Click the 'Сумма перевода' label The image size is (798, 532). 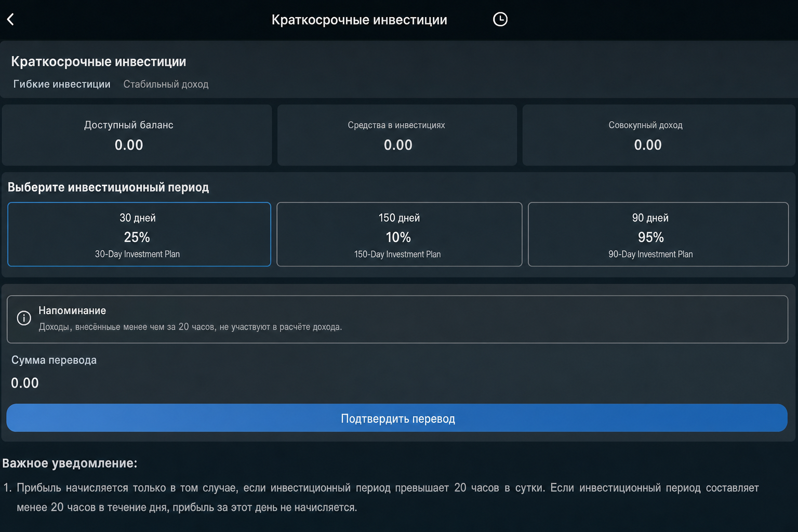[x=54, y=360]
